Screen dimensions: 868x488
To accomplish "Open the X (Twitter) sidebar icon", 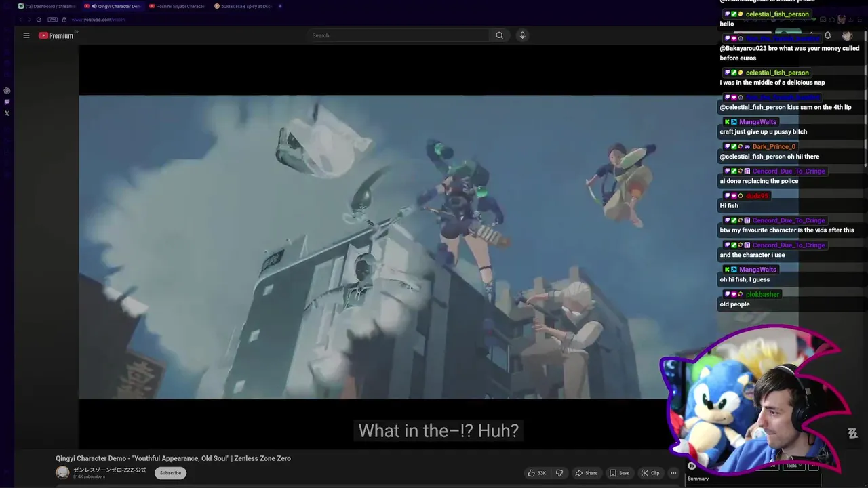I will tap(7, 113).
